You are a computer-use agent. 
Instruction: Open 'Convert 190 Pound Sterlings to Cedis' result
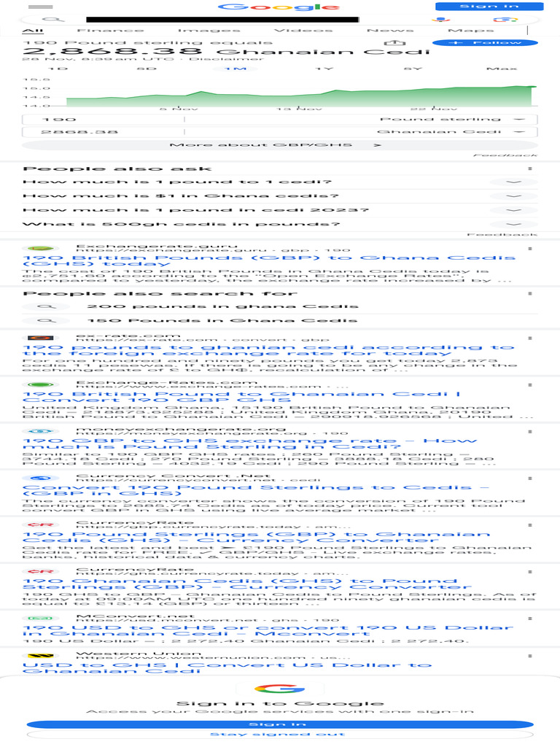[256, 490]
